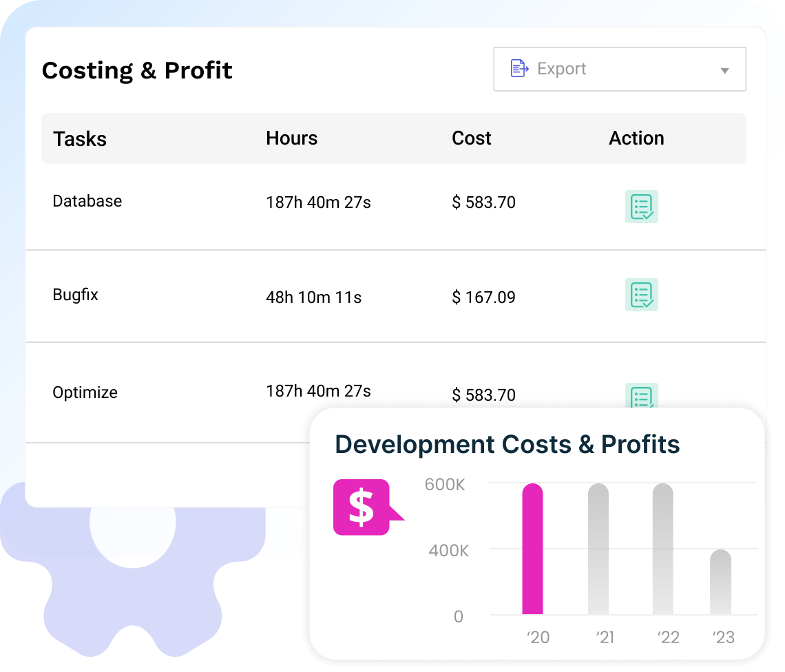Select the Hours column header
Screen dimensions: 785x672
(x=291, y=138)
